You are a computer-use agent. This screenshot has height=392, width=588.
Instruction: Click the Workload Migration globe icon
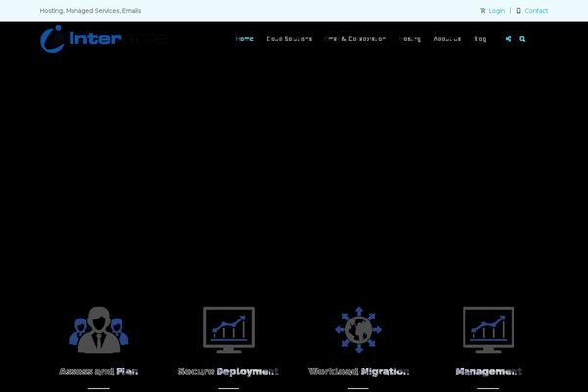tap(359, 329)
